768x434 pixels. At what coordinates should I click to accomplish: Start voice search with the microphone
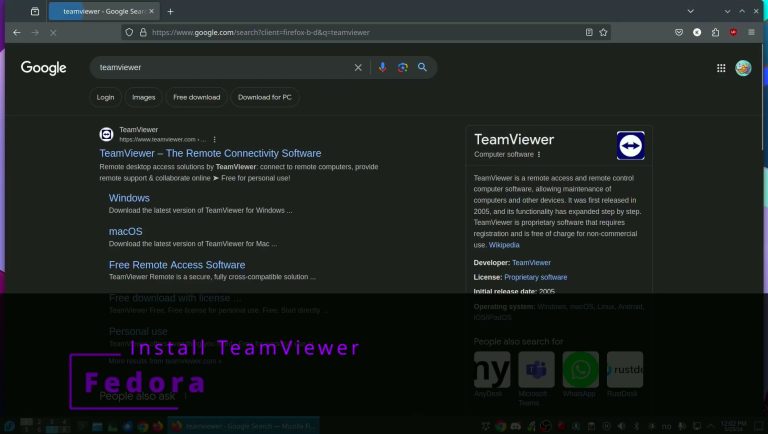tap(383, 68)
